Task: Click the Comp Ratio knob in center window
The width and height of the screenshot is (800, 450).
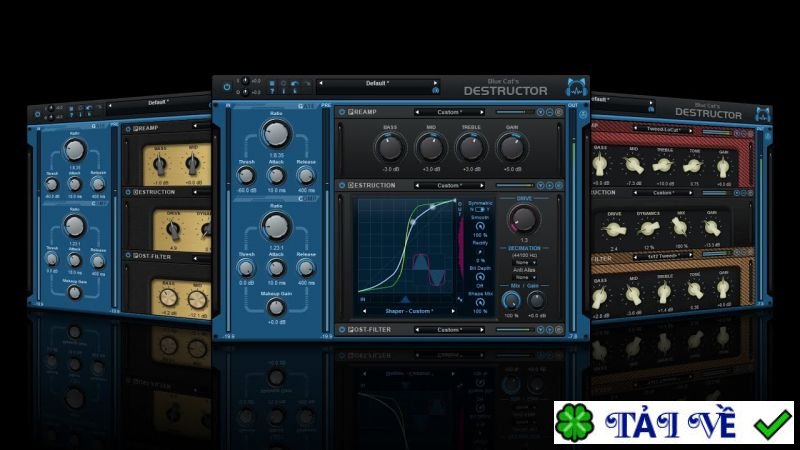Action: tap(276, 226)
